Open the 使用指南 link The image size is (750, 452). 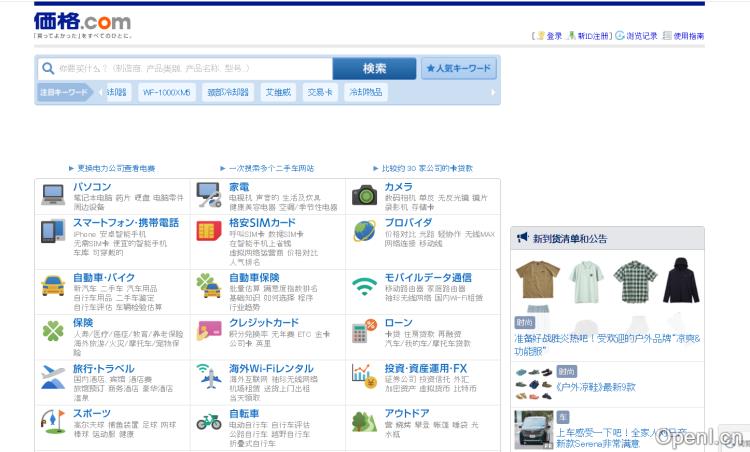(x=688, y=36)
